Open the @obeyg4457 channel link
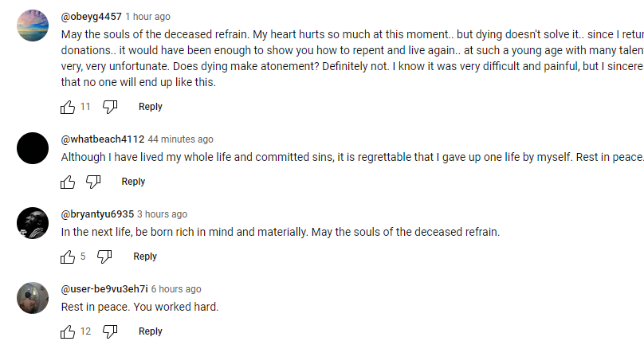Screen dimensions: 644x341 coord(91,17)
